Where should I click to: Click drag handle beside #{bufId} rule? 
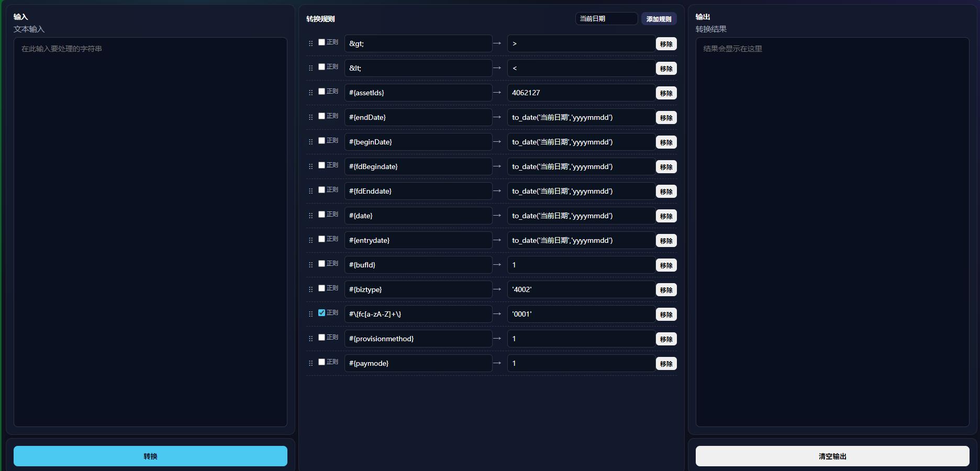(310, 265)
